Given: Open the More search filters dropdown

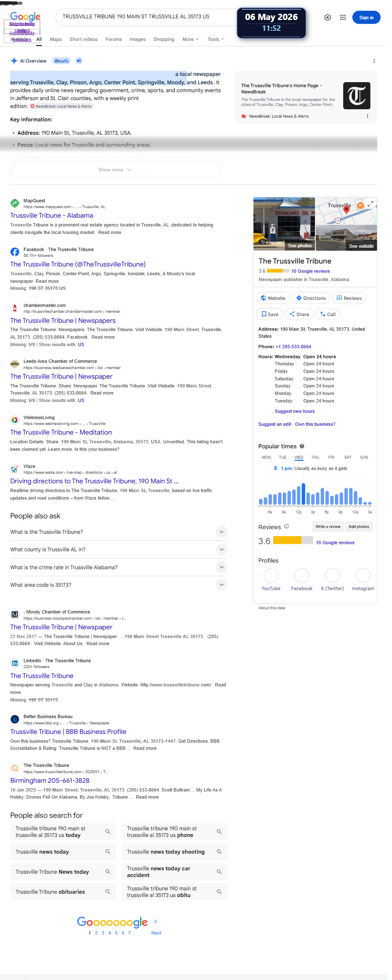Looking at the screenshot, I should pos(190,39).
